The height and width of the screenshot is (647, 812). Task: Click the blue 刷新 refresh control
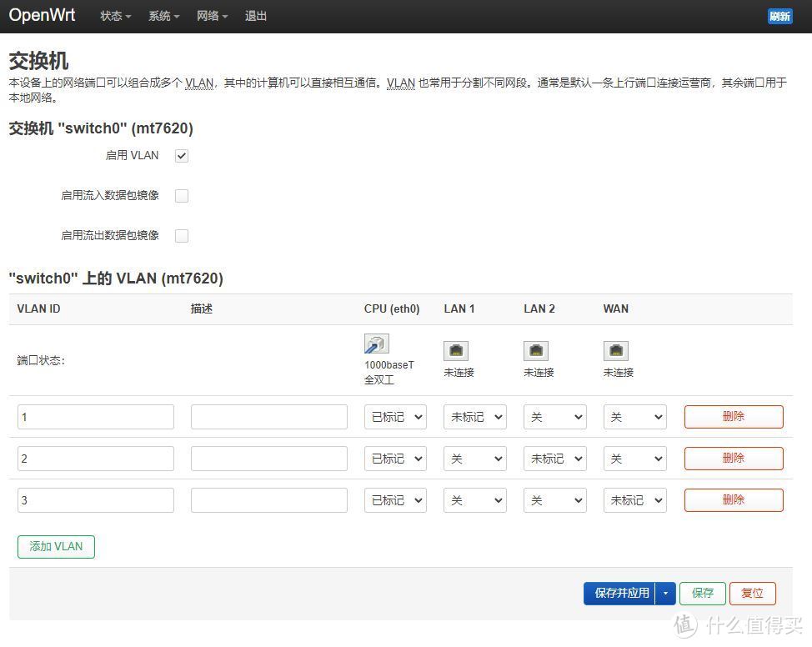tap(779, 16)
